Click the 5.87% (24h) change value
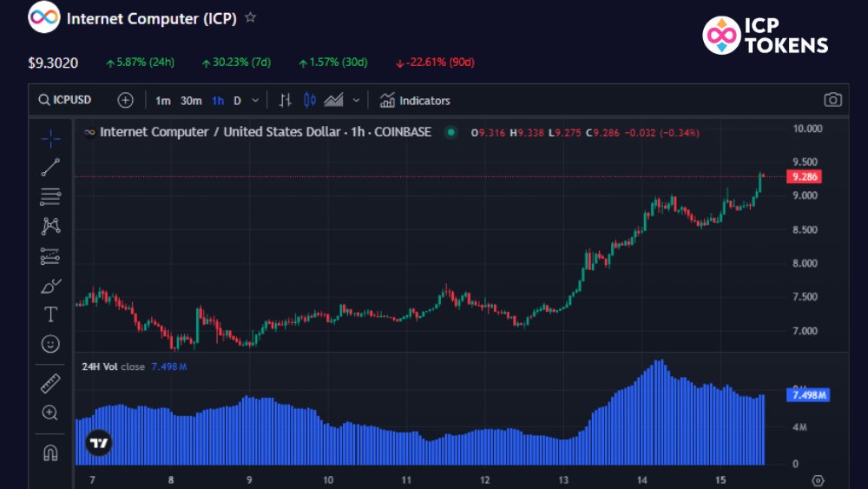The height and width of the screenshot is (489, 868). pyautogui.click(x=140, y=62)
